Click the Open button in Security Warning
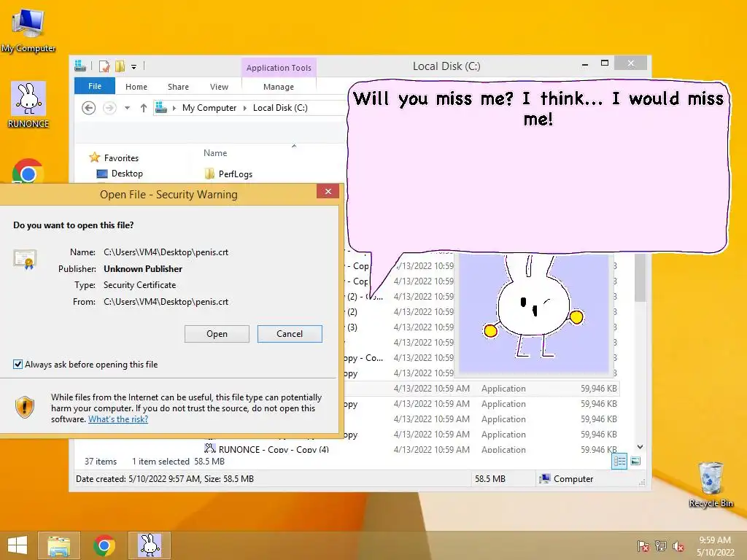 click(217, 334)
